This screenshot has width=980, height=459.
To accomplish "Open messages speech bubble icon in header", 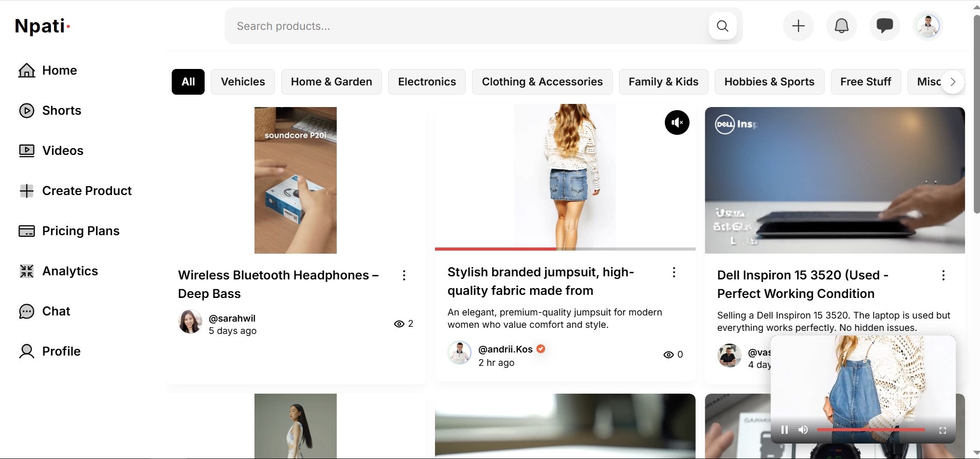I will coord(884,26).
